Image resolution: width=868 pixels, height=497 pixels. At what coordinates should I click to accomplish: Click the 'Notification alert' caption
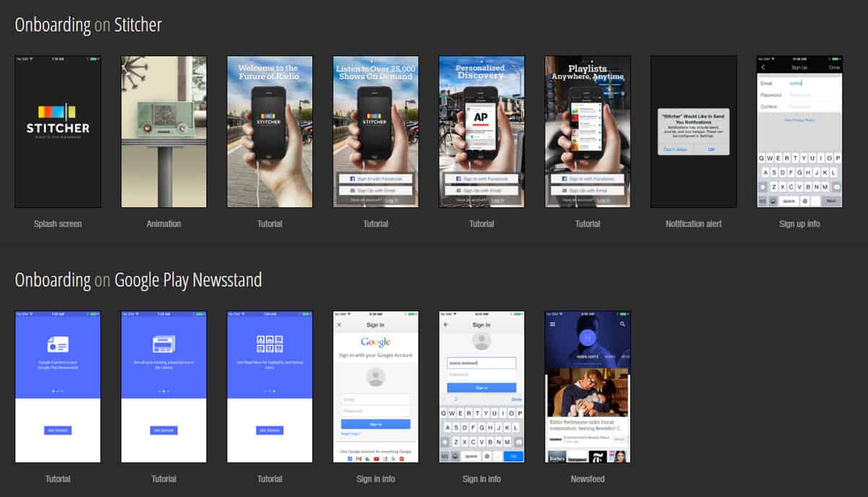(694, 224)
